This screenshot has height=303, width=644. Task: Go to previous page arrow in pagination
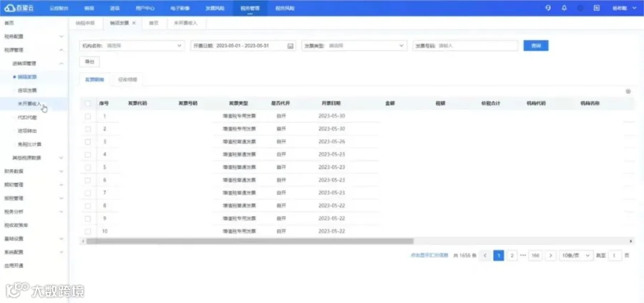click(x=485, y=256)
